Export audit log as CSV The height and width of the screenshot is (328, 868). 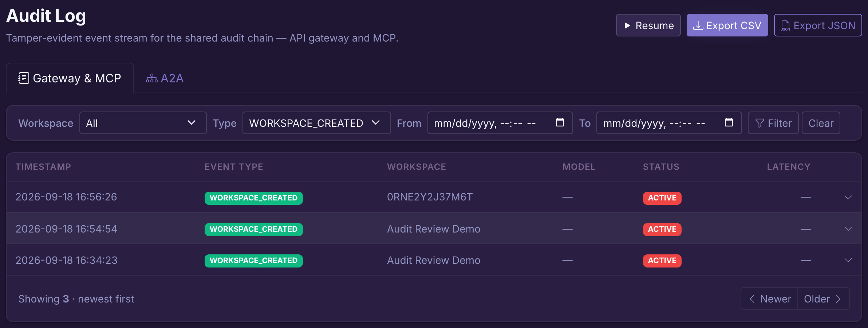tap(727, 25)
